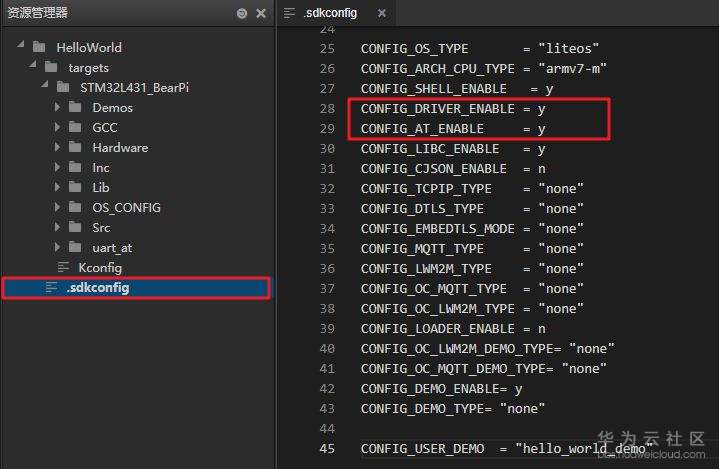Expand the Inc folder arrow
The width and height of the screenshot is (719, 469).
(57, 167)
